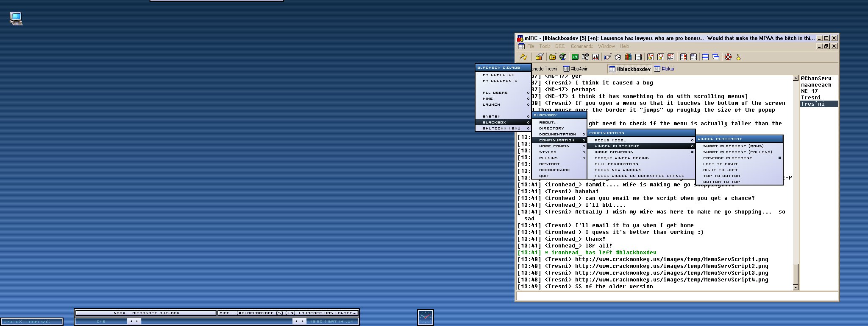Expand the System submenu
The height and width of the screenshot is (326, 868).
pyautogui.click(x=503, y=116)
